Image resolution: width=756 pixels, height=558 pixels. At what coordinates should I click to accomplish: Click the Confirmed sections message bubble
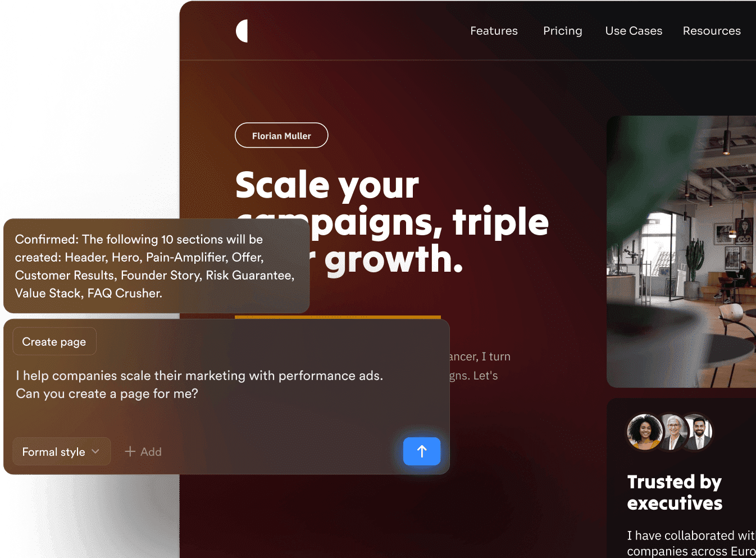(x=156, y=266)
